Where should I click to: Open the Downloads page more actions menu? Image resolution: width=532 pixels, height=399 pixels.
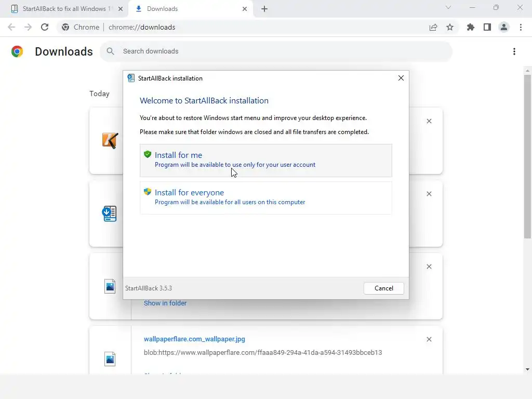pyautogui.click(x=514, y=51)
